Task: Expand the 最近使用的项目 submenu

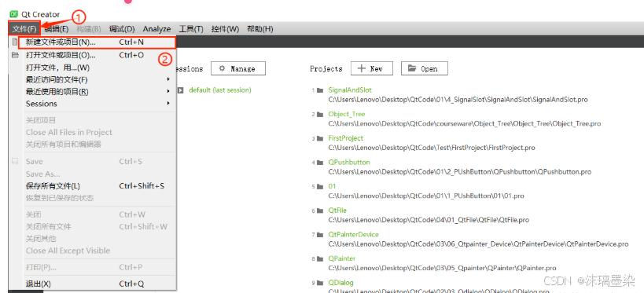Action: pyautogui.click(x=168, y=91)
